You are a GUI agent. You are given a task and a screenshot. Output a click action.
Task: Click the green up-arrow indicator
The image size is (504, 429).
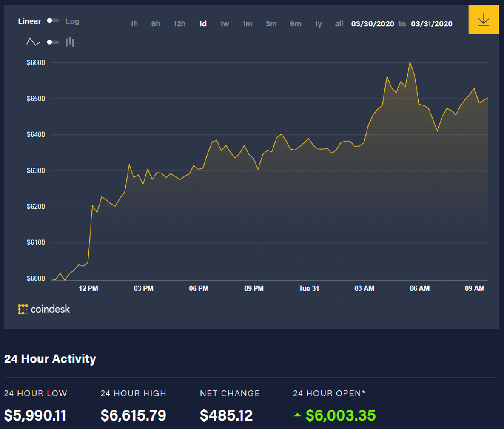point(298,415)
